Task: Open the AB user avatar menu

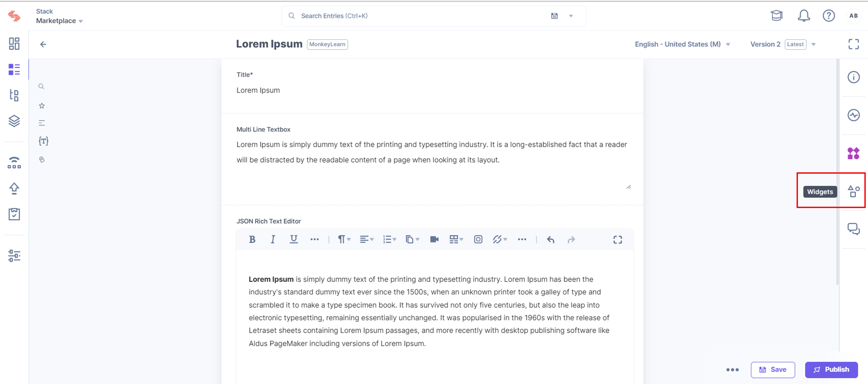Action: click(x=854, y=16)
